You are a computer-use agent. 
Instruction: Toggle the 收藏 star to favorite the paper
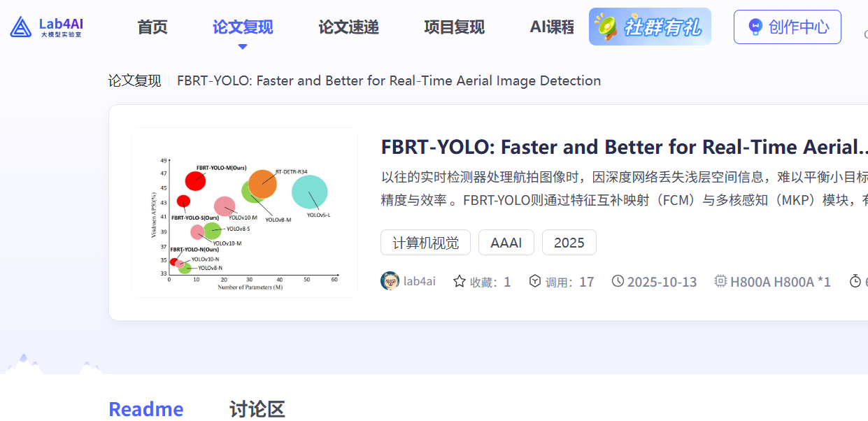pos(459,280)
